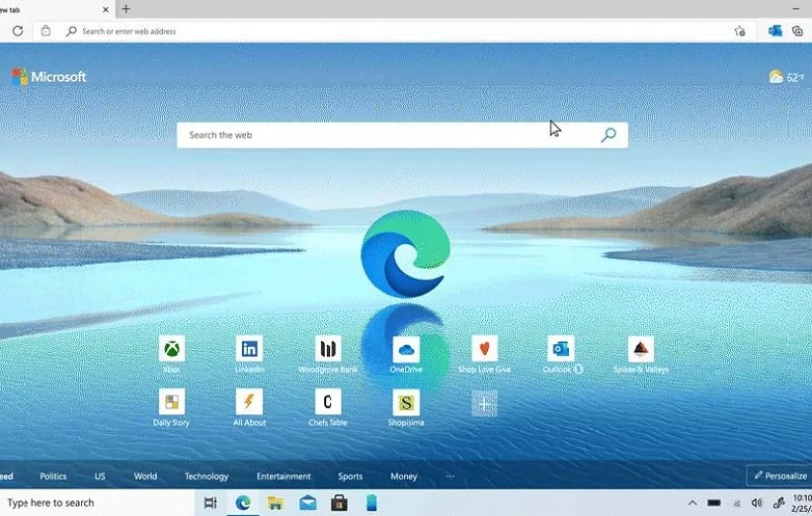812x516 pixels.
Task: Go to the Entertainment news tab
Action: (x=284, y=476)
